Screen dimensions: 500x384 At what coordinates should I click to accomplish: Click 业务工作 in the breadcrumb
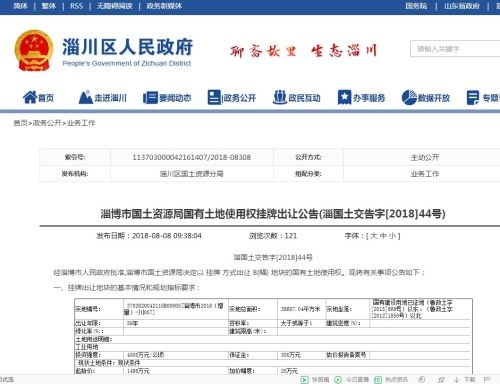point(81,123)
